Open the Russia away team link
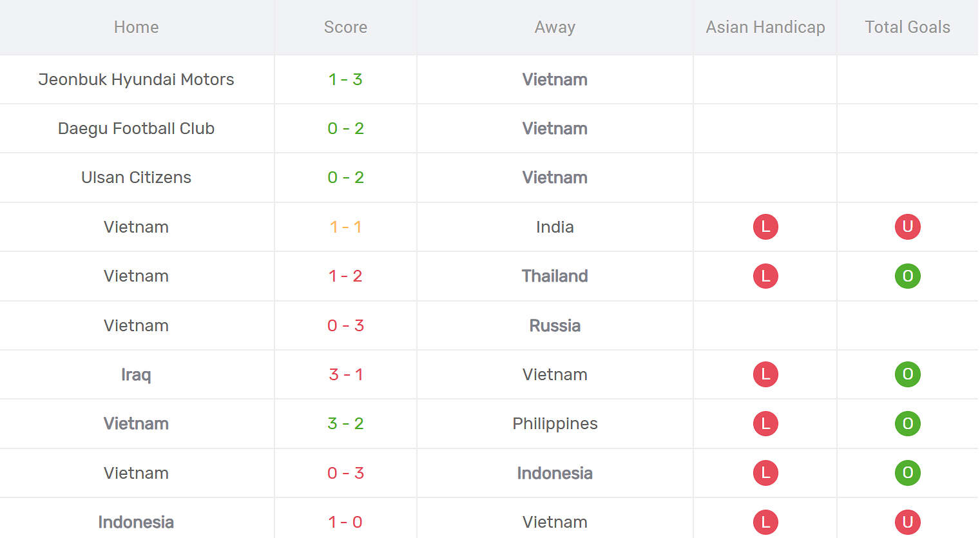 point(555,325)
